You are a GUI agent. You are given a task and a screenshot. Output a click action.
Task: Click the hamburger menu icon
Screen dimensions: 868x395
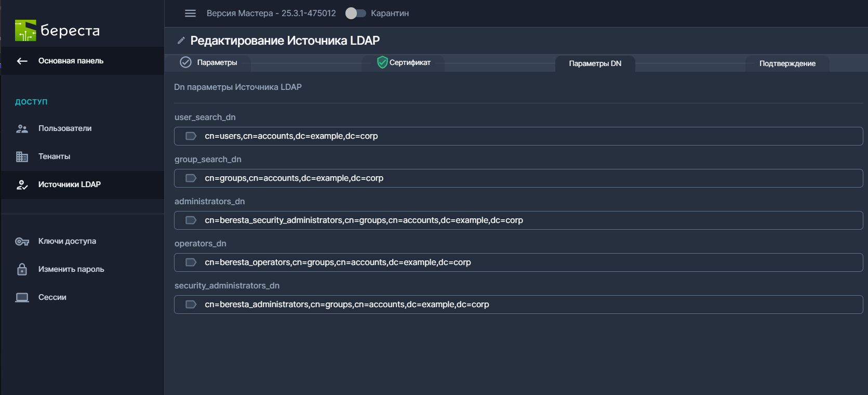coord(190,14)
